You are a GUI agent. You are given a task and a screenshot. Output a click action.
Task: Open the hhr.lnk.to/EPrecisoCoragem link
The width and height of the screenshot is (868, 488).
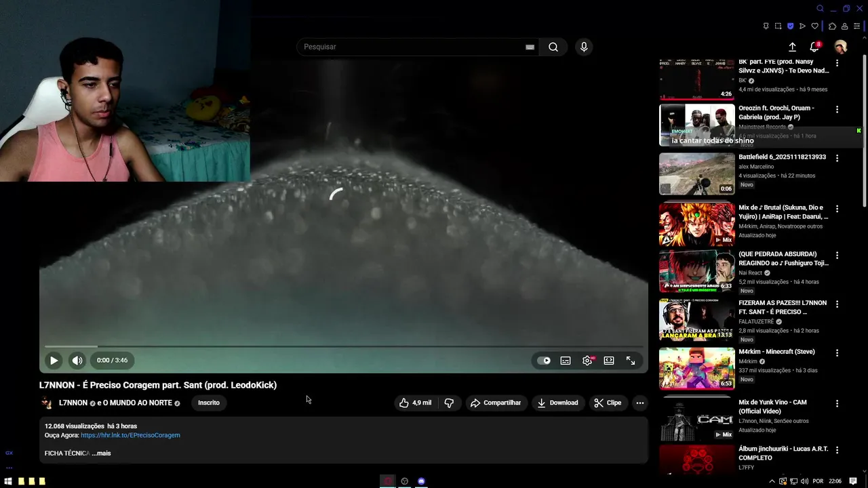(x=130, y=435)
